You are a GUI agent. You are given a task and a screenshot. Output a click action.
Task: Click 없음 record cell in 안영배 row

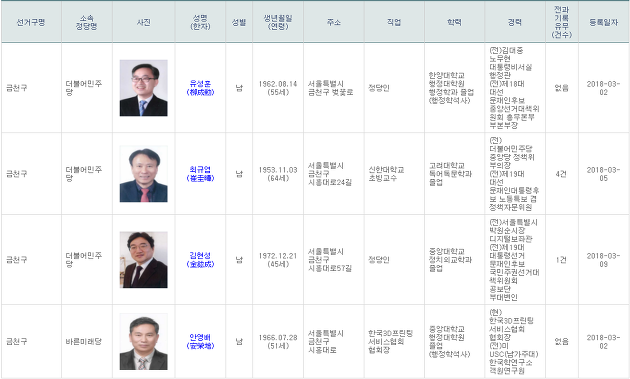561,342
